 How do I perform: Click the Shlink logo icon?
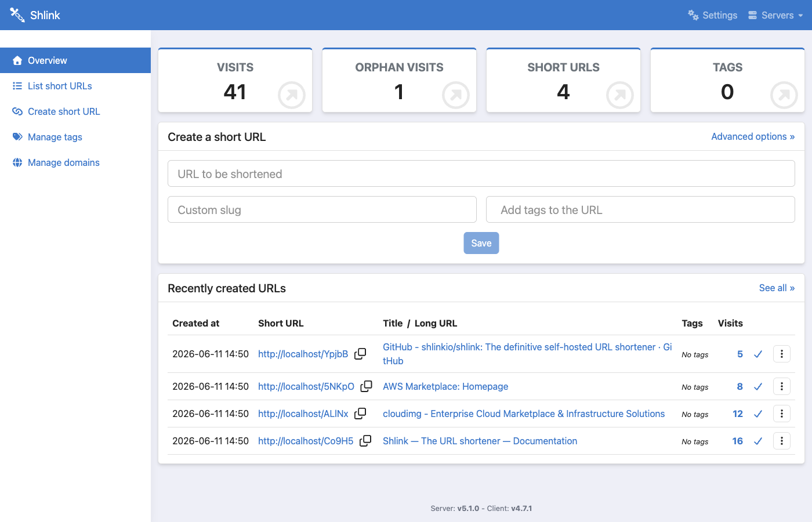pyautogui.click(x=17, y=15)
